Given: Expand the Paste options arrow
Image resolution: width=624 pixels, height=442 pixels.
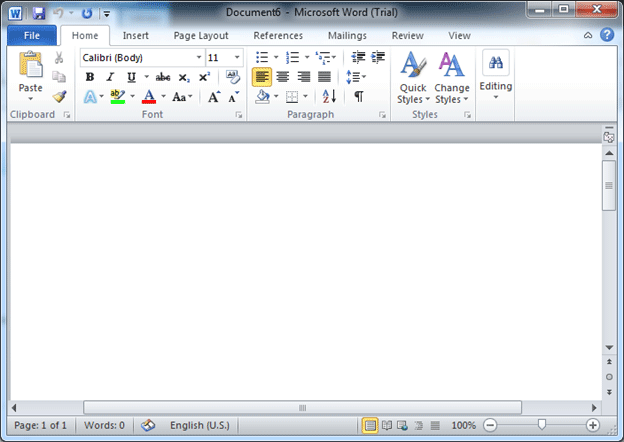Looking at the screenshot, I should [x=30, y=98].
